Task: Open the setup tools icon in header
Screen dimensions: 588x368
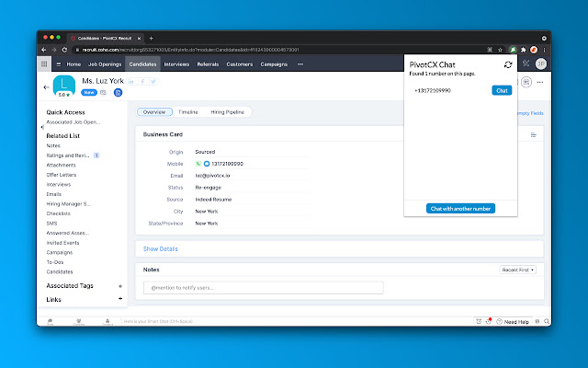Action: 526,63
